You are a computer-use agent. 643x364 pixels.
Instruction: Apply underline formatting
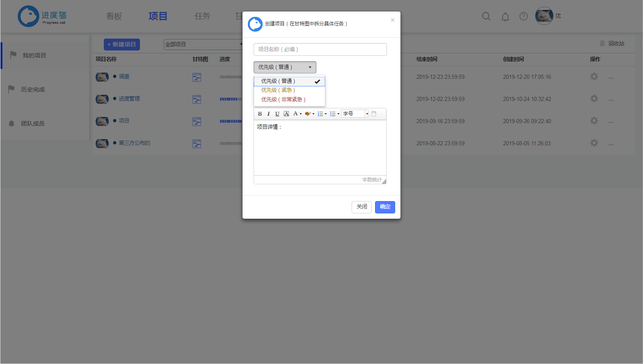[277, 114]
